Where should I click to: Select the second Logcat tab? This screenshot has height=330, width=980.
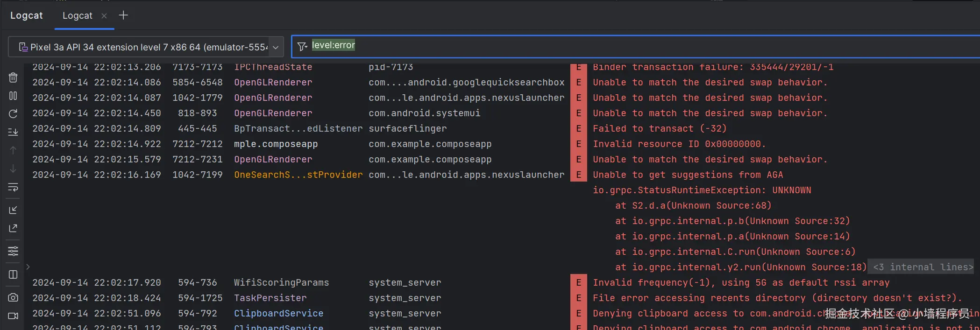tap(78, 16)
